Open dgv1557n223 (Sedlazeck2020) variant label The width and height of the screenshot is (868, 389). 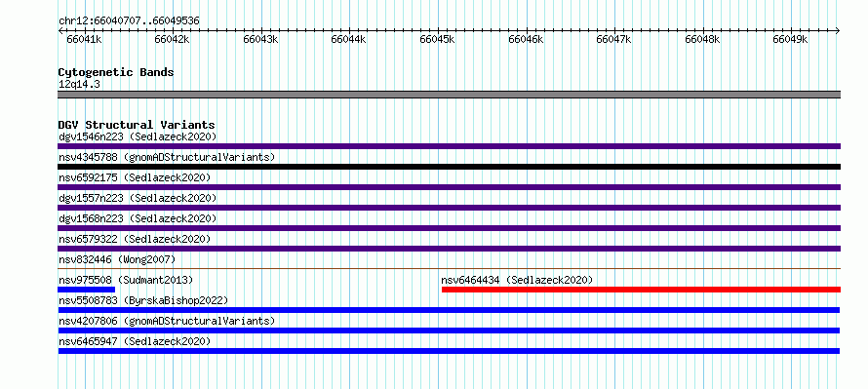point(138,198)
